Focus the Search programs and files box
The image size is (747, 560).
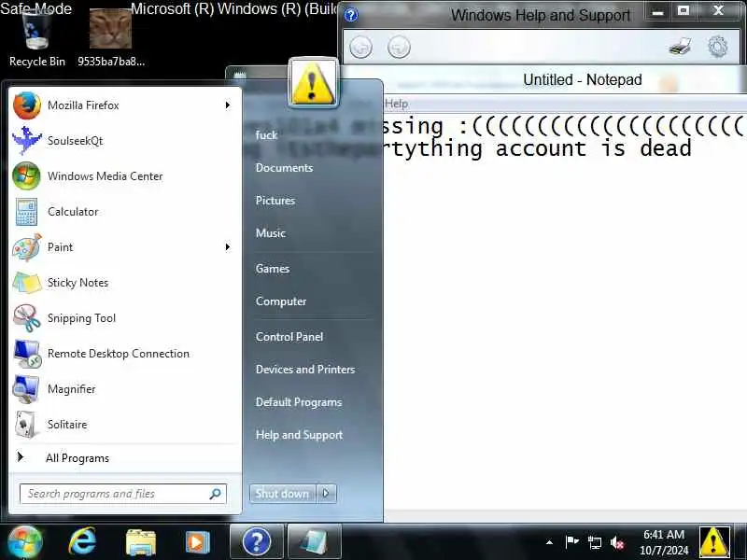click(x=123, y=494)
